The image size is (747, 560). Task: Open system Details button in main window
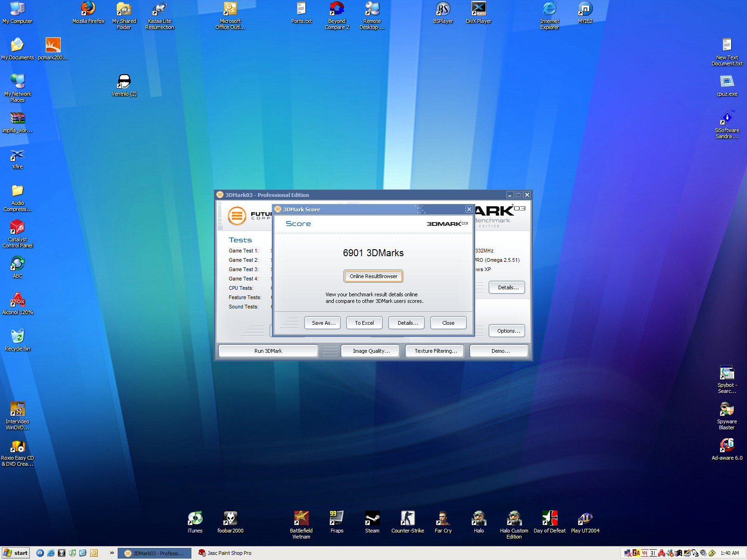pyautogui.click(x=507, y=287)
